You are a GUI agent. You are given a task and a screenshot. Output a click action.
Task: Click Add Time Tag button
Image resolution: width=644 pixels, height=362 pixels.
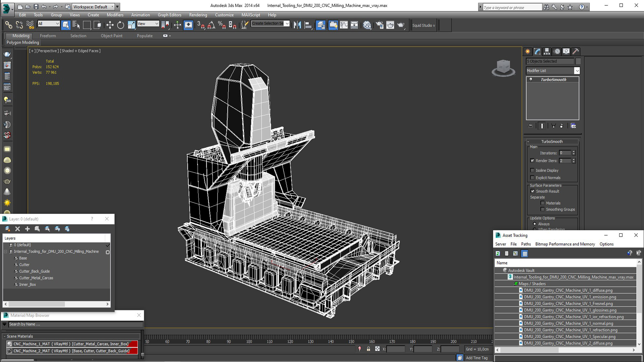(x=477, y=358)
